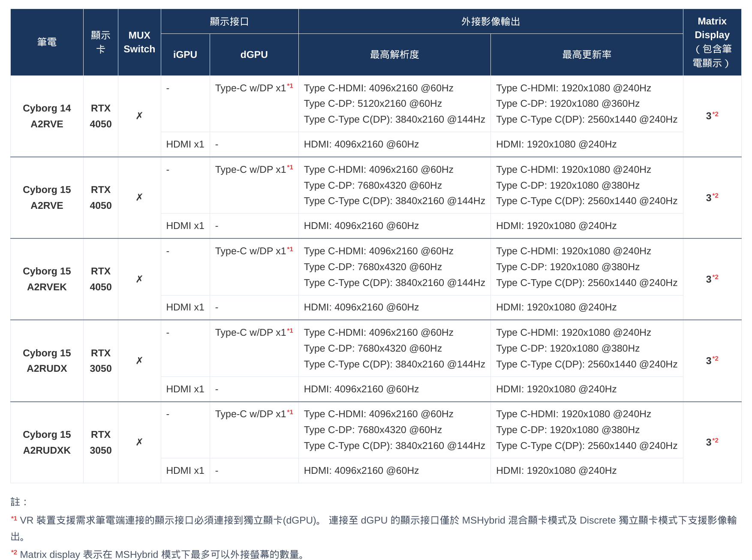Select HDMI x1 in the Cyborg 15 A2RUDX row

click(x=185, y=389)
